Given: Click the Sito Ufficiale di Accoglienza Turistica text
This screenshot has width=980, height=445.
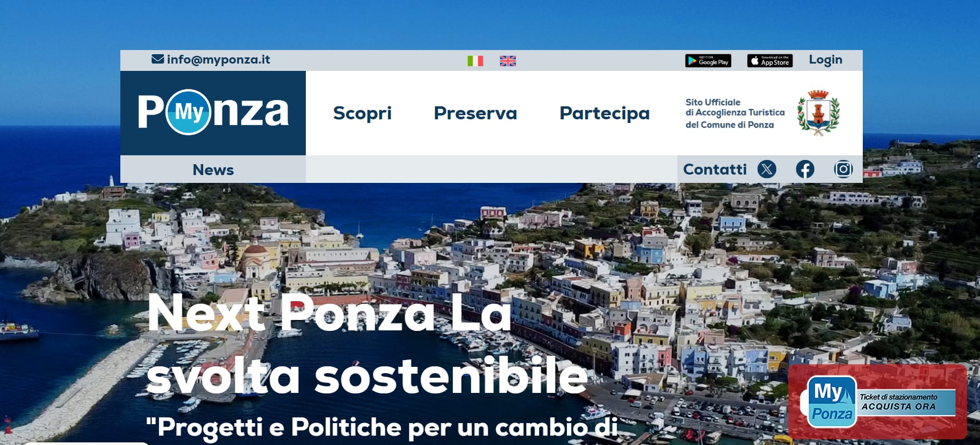Looking at the screenshot, I should point(735,113).
